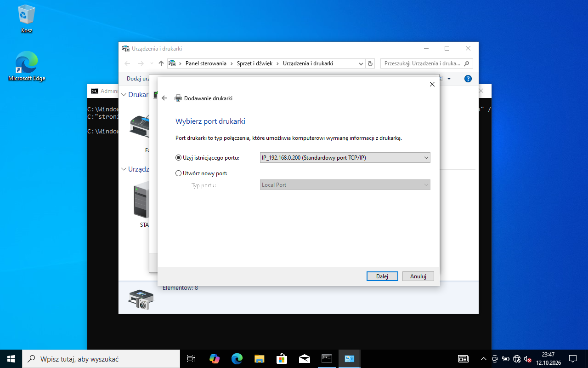Image resolution: width=588 pixels, height=368 pixels.
Task: Click the news and interests taskbar icon
Action: [464, 359]
